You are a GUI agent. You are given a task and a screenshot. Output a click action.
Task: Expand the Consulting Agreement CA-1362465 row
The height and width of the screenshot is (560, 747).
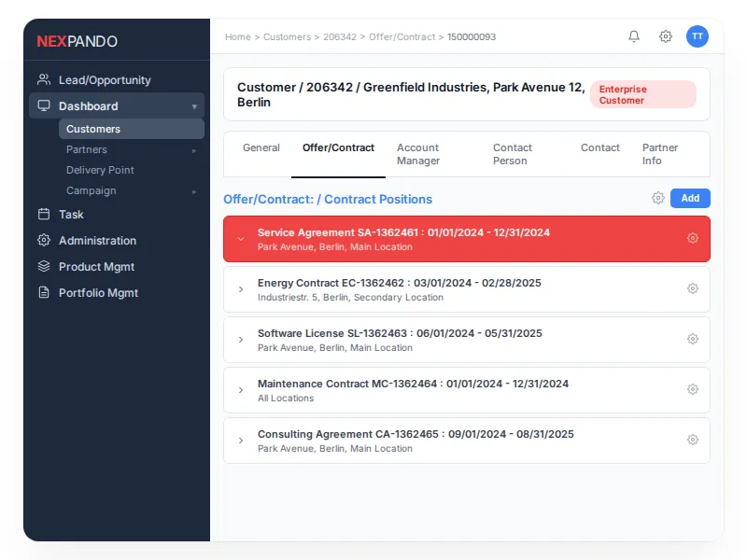click(x=241, y=441)
